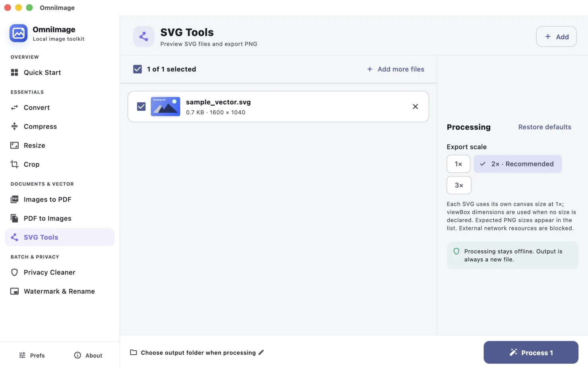Click the pencil edit icon for output folder

click(261, 352)
